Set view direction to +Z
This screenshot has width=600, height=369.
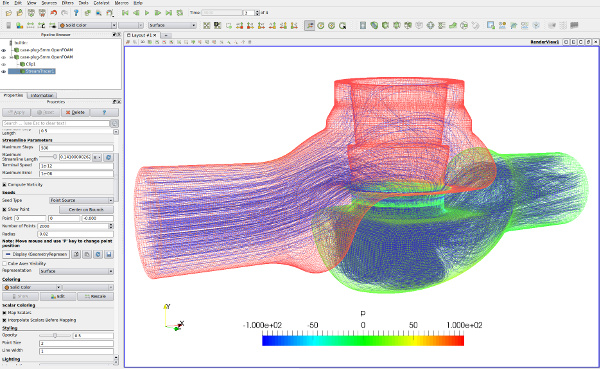click(283, 25)
